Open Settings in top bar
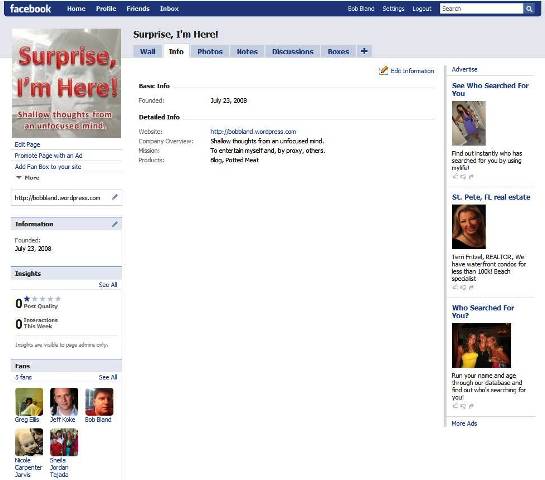 [393, 9]
